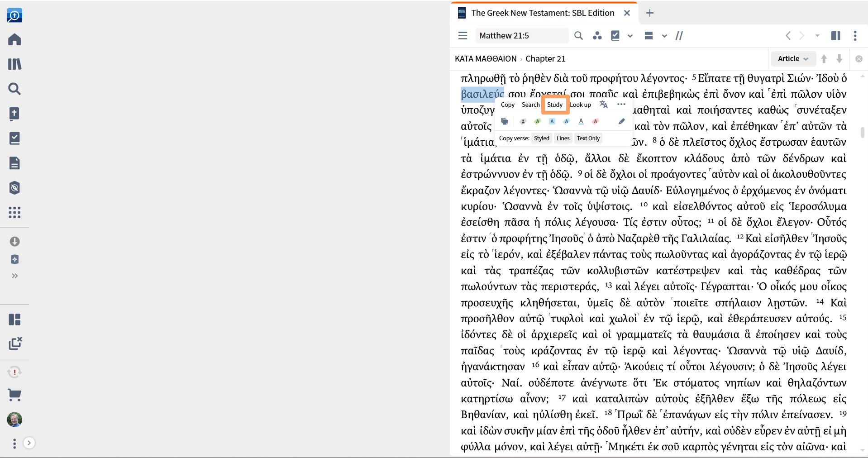The width and height of the screenshot is (868, 458).
Task: Go back with the left history arrow
Action: click(788, 35)
